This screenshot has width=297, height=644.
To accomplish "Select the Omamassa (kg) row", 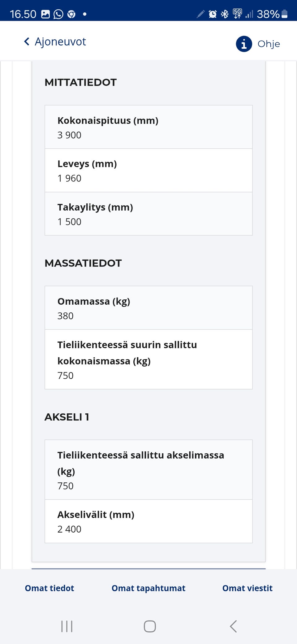I will tap(148, 308).
